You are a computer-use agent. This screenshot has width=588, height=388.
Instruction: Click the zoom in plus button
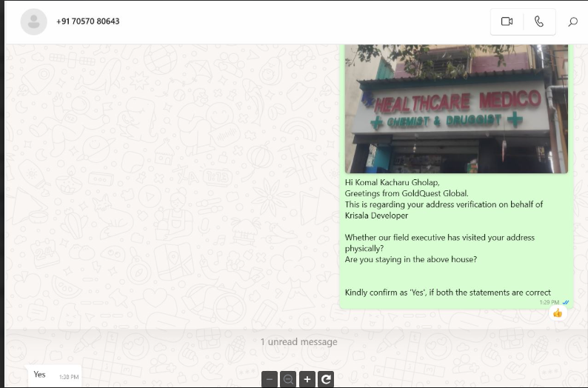[307, 379]
